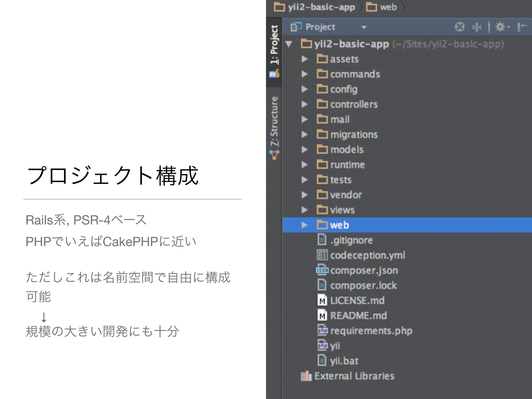Open the gear settings menu in Project panel
The height and width of the screenshot is (399, 532).
502,27
